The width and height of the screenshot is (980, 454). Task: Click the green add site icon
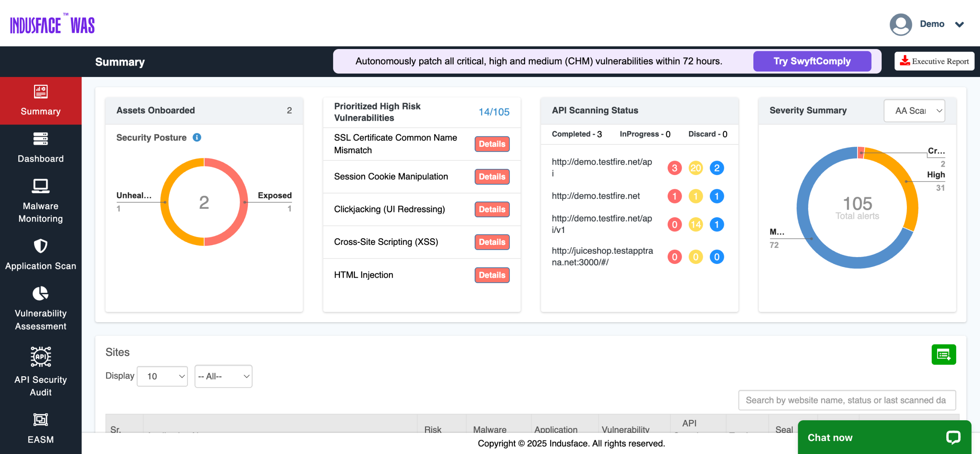click(943, 354)
